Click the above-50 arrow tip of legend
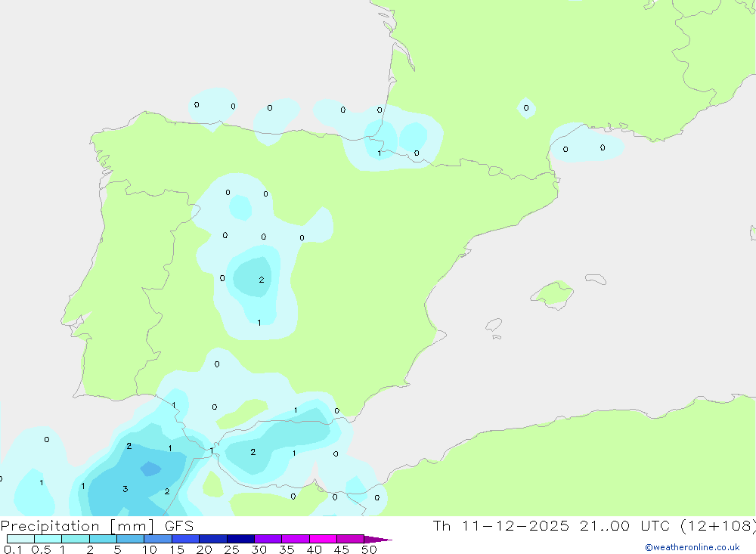Viewport: 756px width, 554px height. click(378, 539)
